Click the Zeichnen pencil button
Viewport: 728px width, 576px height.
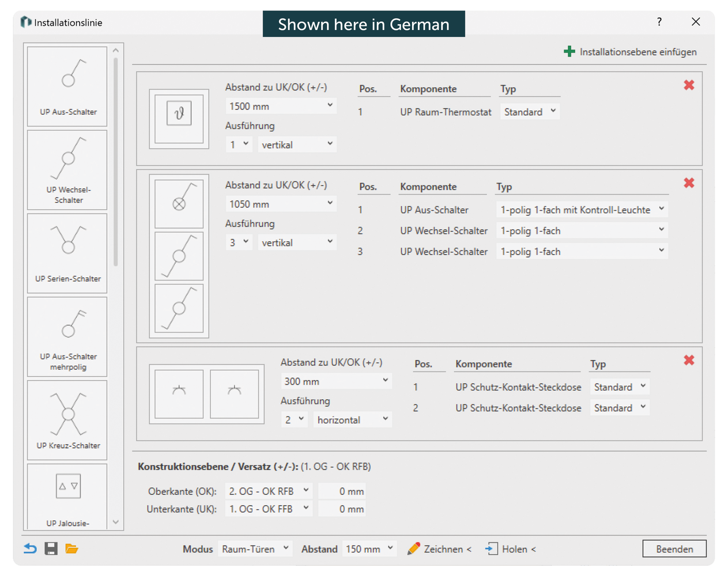(x=439, y=549)
